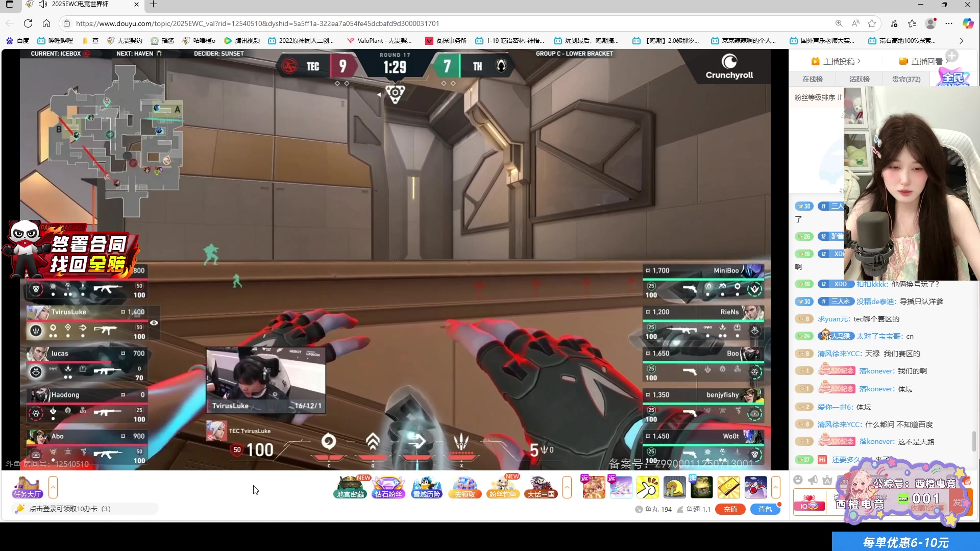Open 腾讯视频 bookmark

(x=242, y=41)
